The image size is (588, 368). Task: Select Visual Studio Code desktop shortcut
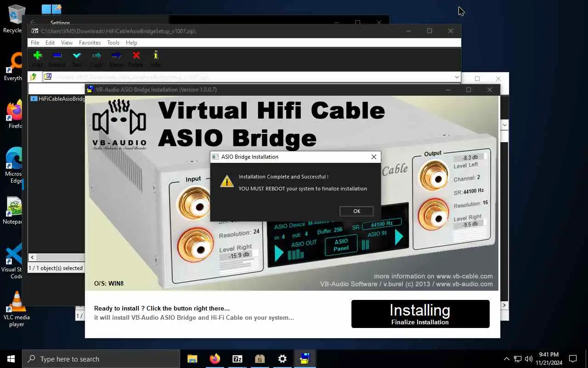pos(13,261)
